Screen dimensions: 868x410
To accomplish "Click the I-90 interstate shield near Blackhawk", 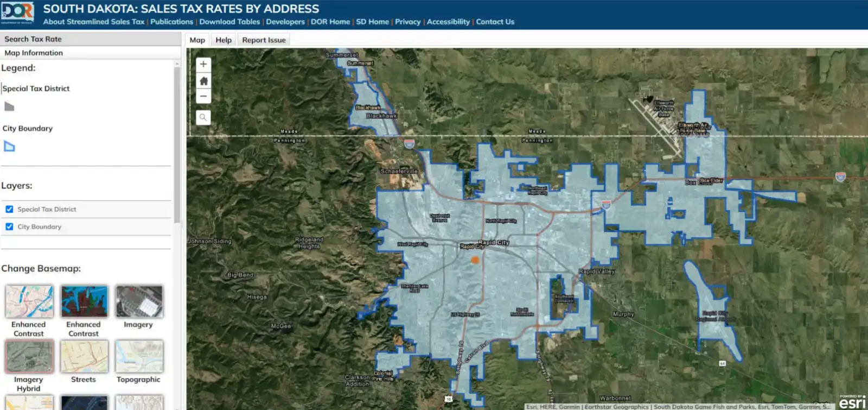I will (410, 144).
